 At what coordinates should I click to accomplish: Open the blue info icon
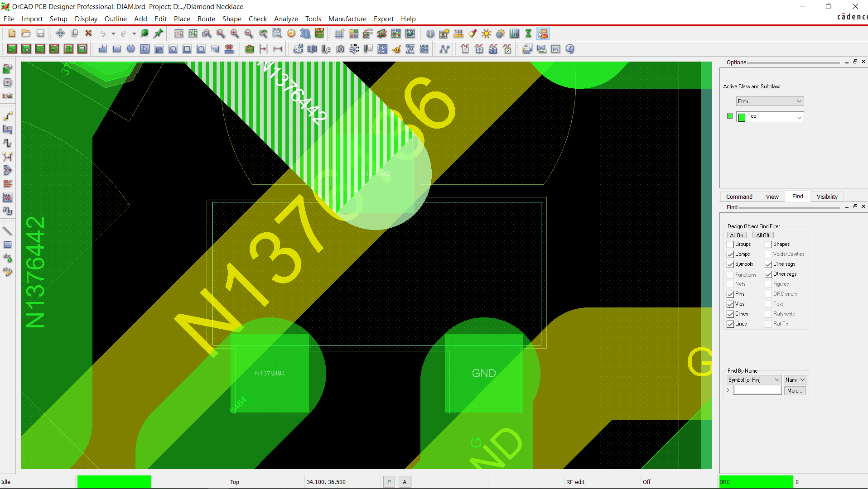click(x=430, y=34)
